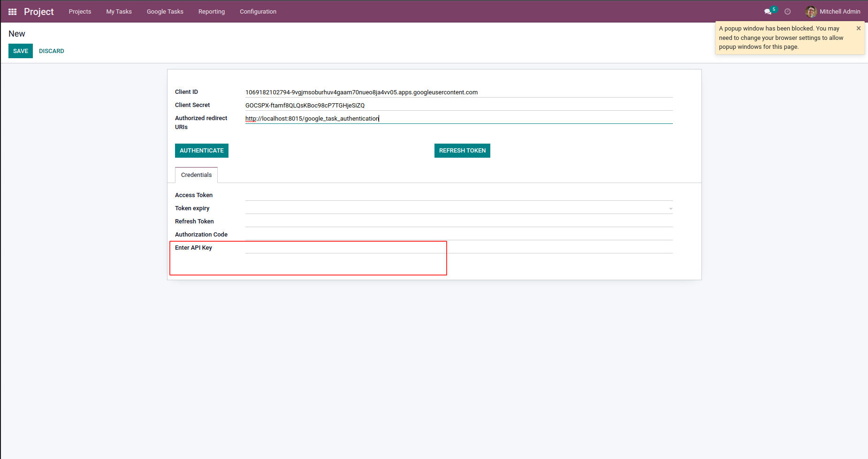The height and width of the screenshot is (459, 868).
Task: Save the new record
Action: tap(21, 51)
